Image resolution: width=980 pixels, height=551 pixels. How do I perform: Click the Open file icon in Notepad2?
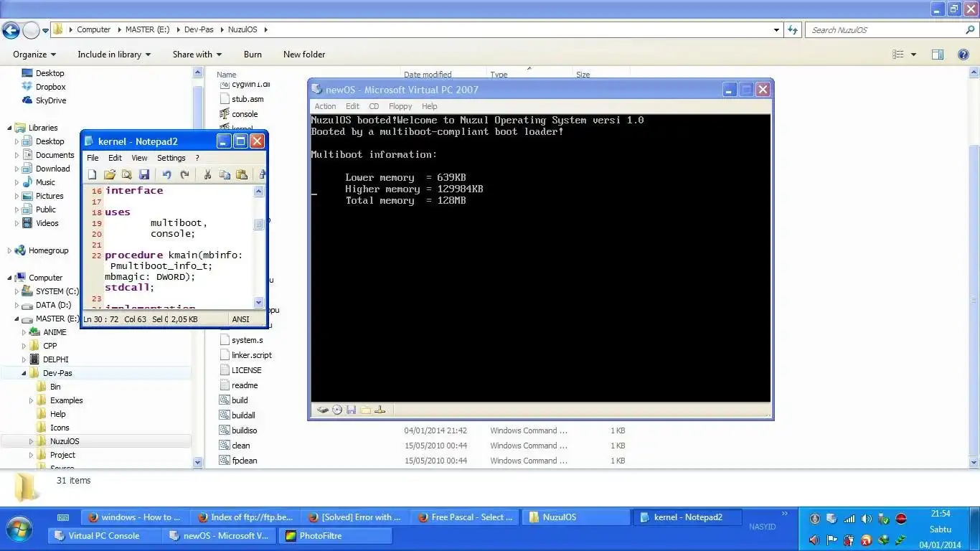[x=110, y=174]
